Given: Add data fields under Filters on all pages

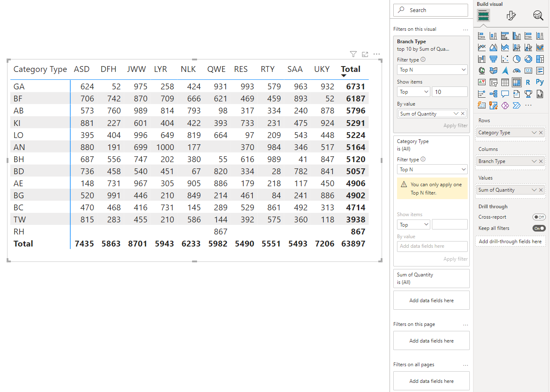Looking at the screenshot, I should [x=432, y=381].
